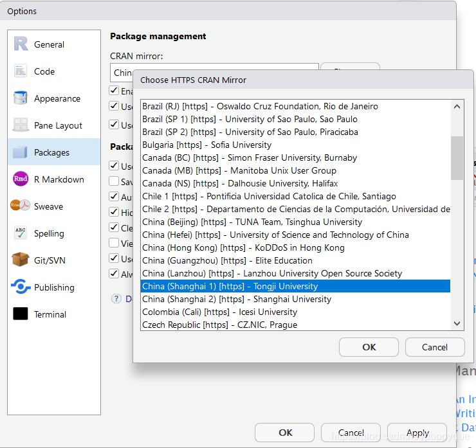Select Colombia (Cali) Icesi University mirror
Image resolution: width=476 pixels, height=448 pixels.
295,312
